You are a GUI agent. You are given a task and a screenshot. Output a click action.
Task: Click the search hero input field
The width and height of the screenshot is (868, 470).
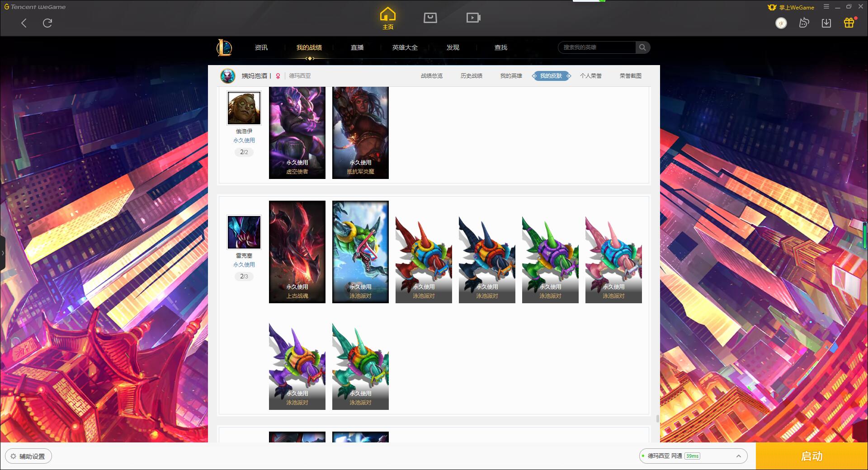[597, 47]
